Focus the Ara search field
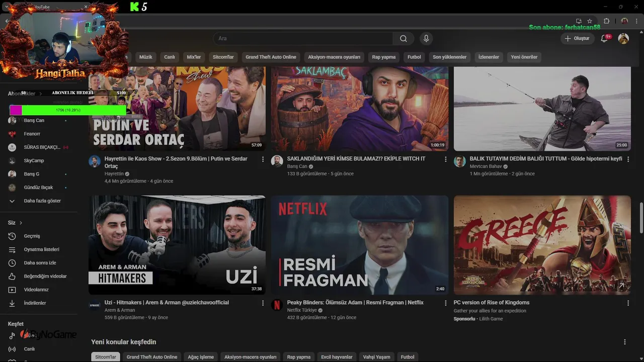Viewport: 644px width, 362px height. (303, 39)
